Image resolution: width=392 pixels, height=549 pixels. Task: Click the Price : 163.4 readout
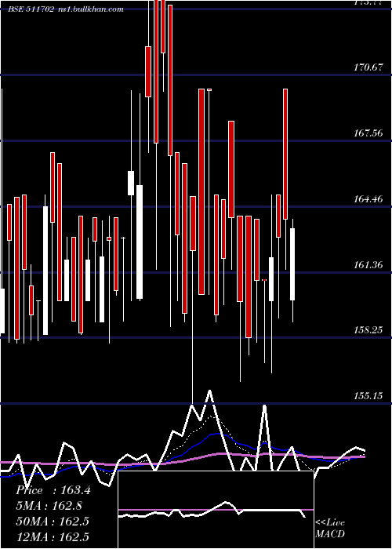click(x=53, y=490)
